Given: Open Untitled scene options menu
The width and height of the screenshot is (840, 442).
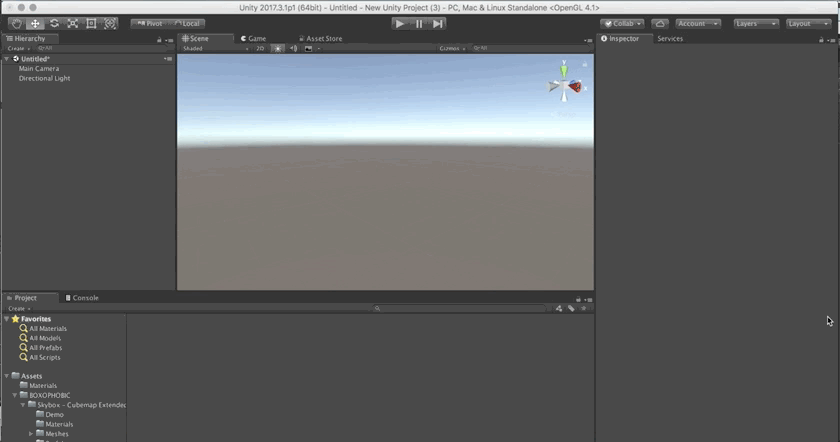Looking at the screenshot, I should pyautogui.click(x=168, y=59).
